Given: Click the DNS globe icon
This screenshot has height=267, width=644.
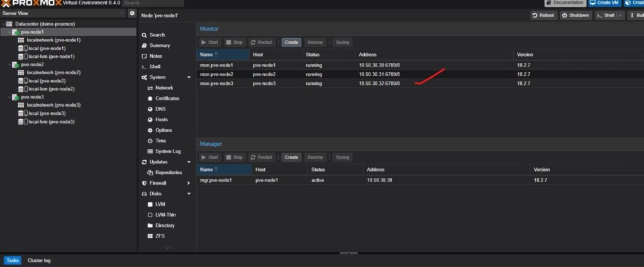Looking at the screenshot, I should pyautogui.click(x=150, y=109).
